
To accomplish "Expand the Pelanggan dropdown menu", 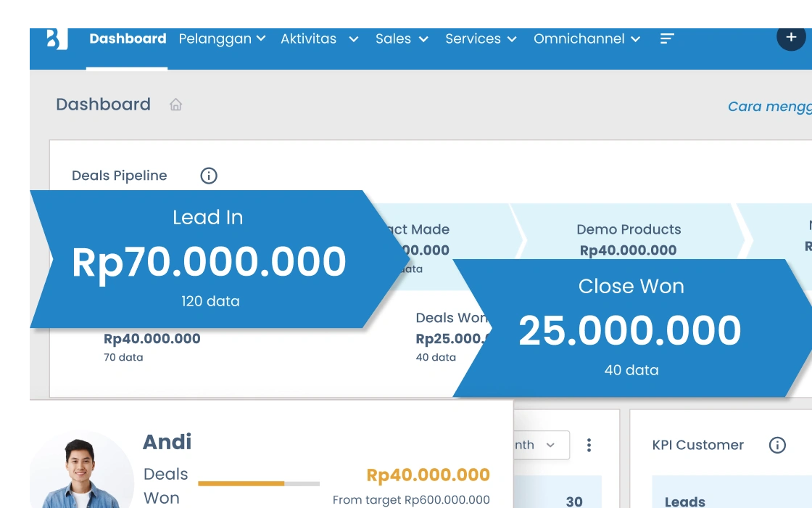I will [x=222, y=39].
